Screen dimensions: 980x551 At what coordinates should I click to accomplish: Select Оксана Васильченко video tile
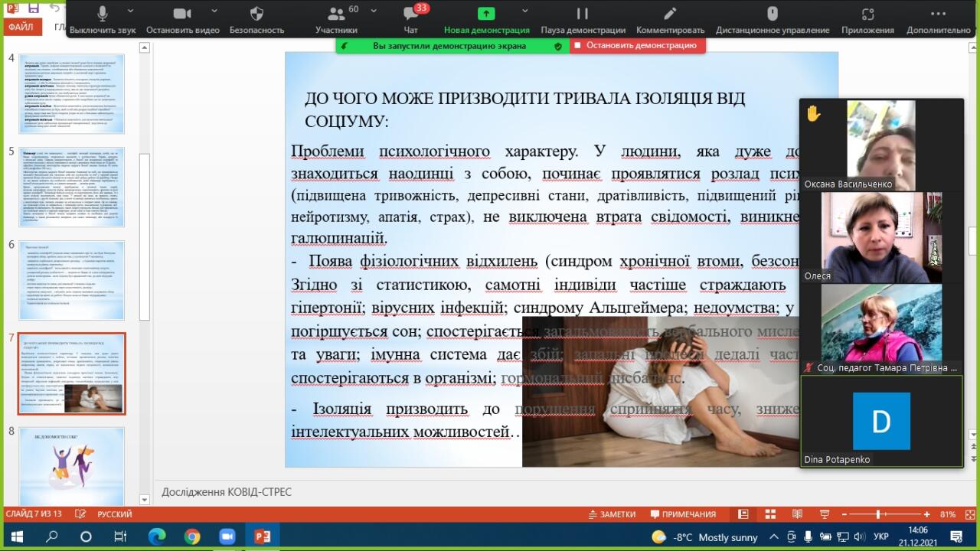tap(881, 145)
